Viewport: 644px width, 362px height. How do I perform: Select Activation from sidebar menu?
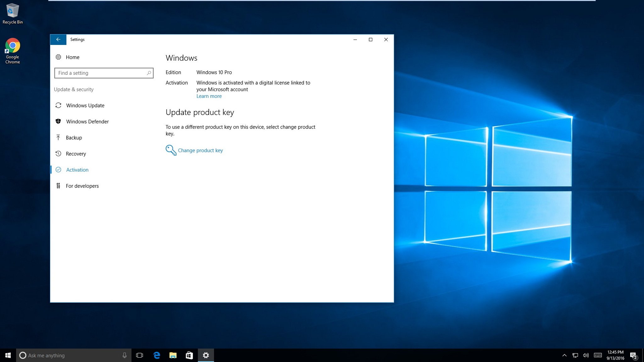tap(77, 169)
